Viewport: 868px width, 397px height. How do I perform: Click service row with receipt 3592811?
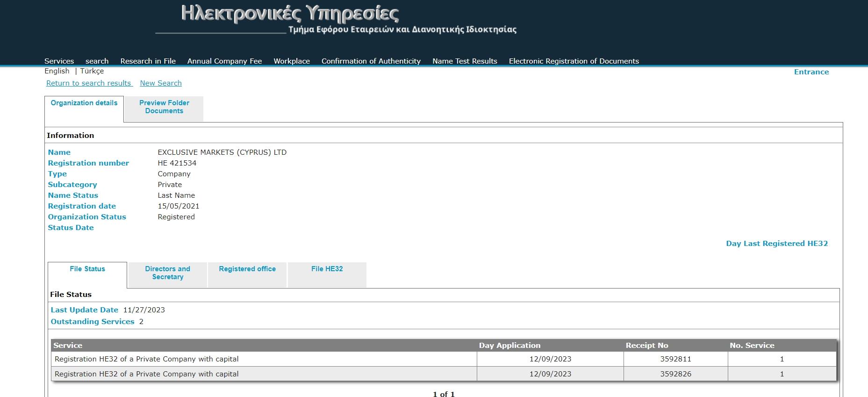pos(444,359)
